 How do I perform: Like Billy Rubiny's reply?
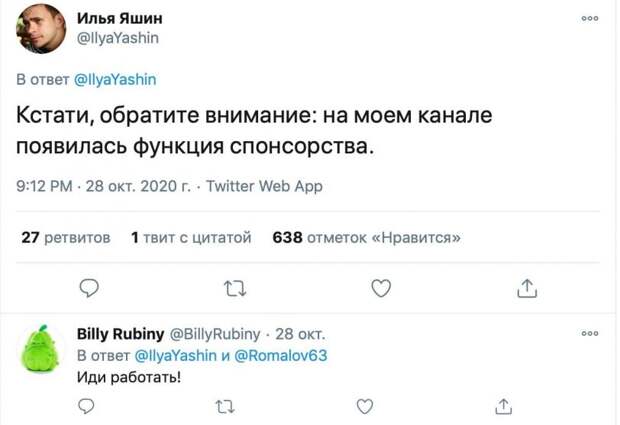(363, 406)
